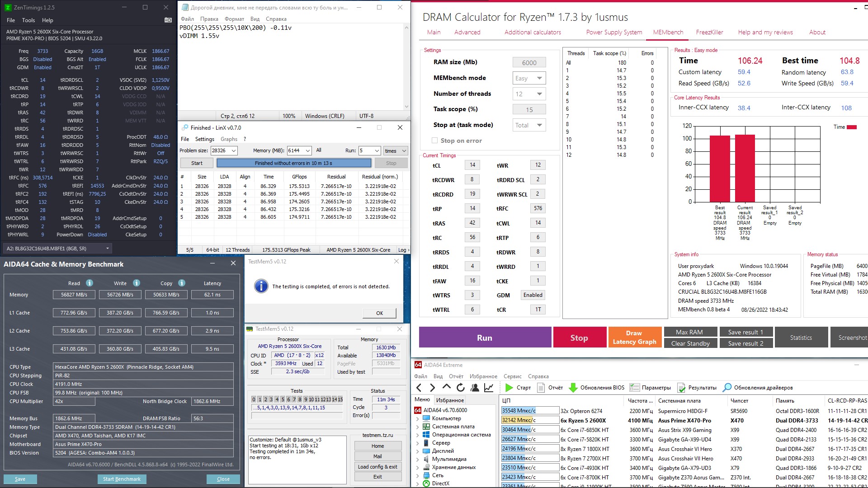
Task: Enable the Stop on error checkbox
Action: coord(434,141)
